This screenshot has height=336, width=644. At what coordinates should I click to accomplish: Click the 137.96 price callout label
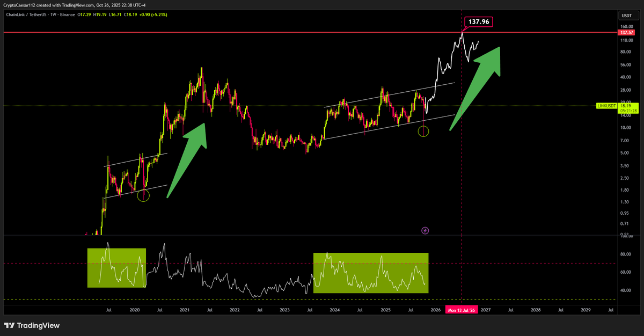(478, 22)
